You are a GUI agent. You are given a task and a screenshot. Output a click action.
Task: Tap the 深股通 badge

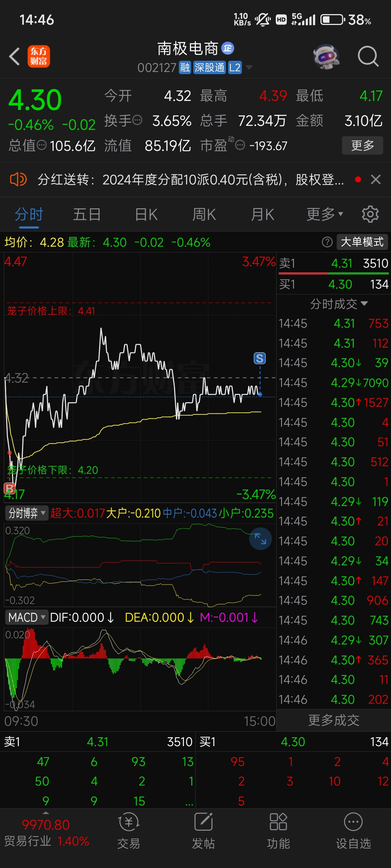click(209, 67)
